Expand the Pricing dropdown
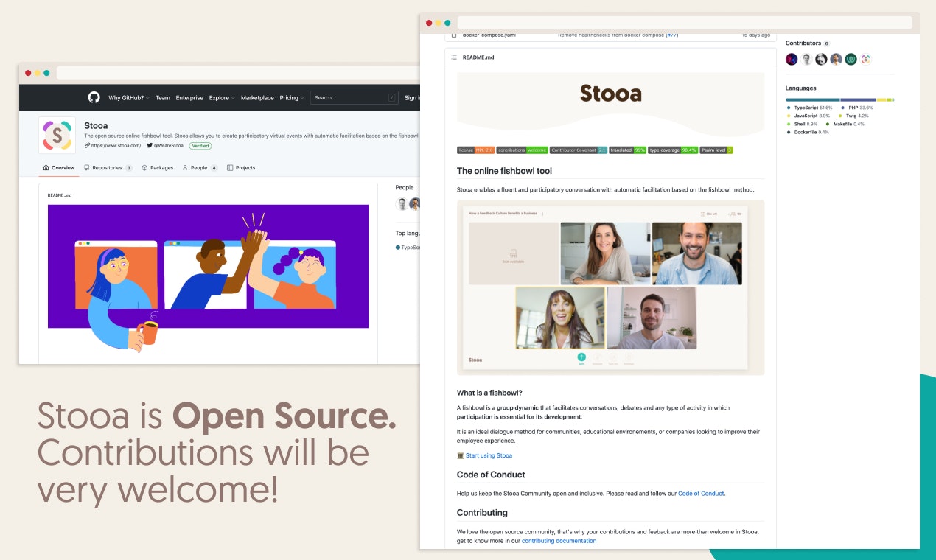This screenshot has width=936, height=560. pyautogui.click(x=291, y=98)
